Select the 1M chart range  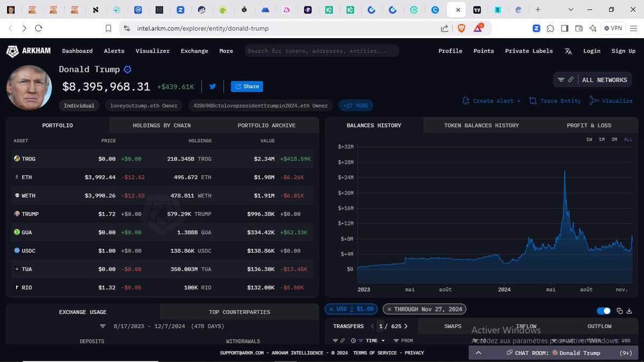[x=602, y=139]
